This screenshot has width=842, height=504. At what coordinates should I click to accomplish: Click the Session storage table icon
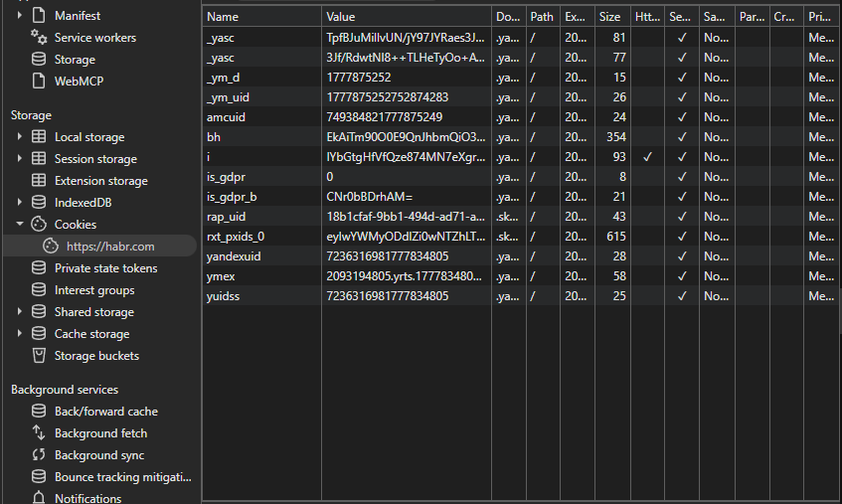(39, 158)
